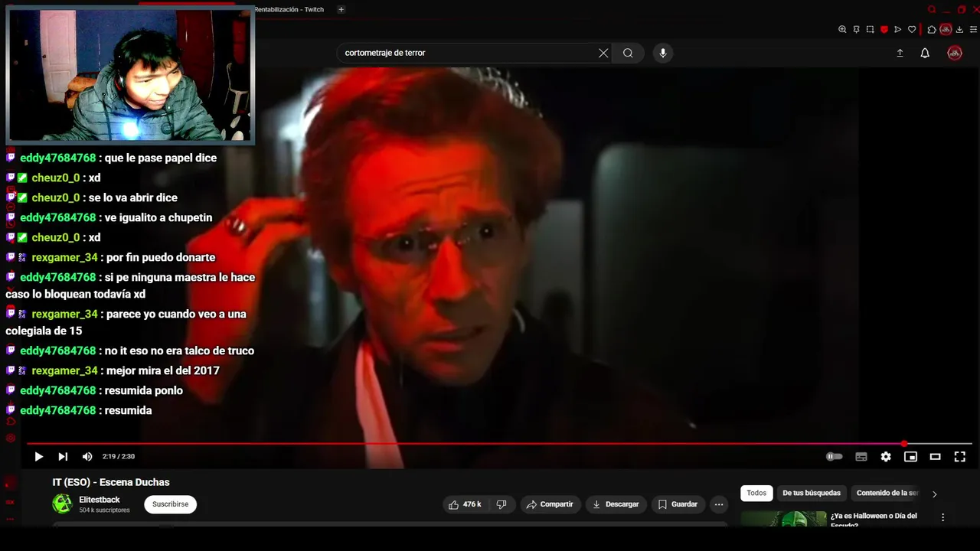Click the '504 k suscriptores' text

click(104, 510)
